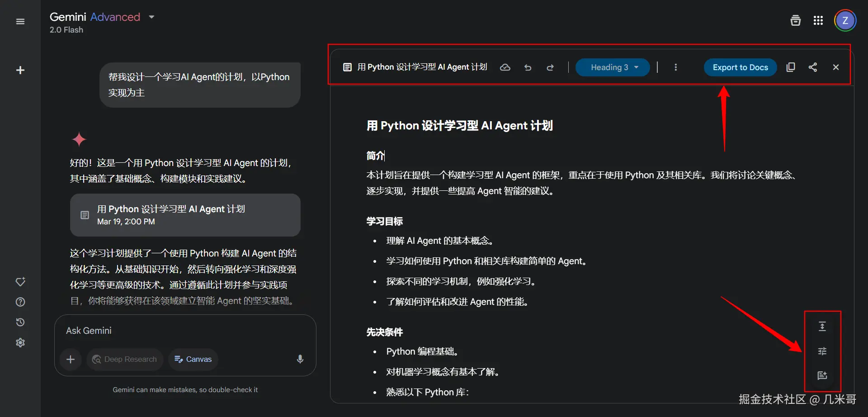Click the 'Gemini can make mistakes' disclaimer
868x417 pixels.
point(185,390)
